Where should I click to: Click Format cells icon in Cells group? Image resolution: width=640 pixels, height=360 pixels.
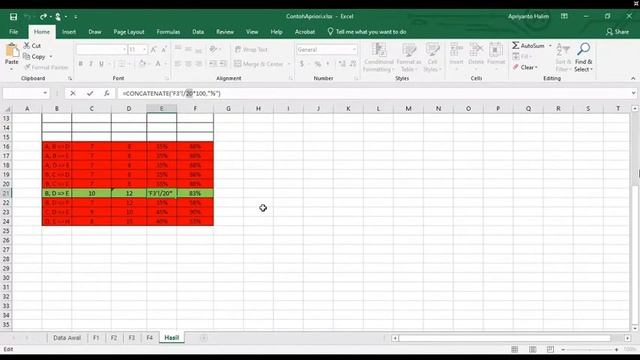pyautogui.click(x=496, y=50)
